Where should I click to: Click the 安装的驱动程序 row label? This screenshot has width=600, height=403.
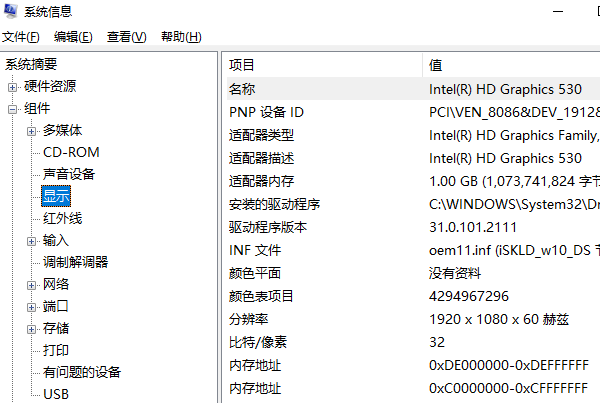(x=274, y=204)
